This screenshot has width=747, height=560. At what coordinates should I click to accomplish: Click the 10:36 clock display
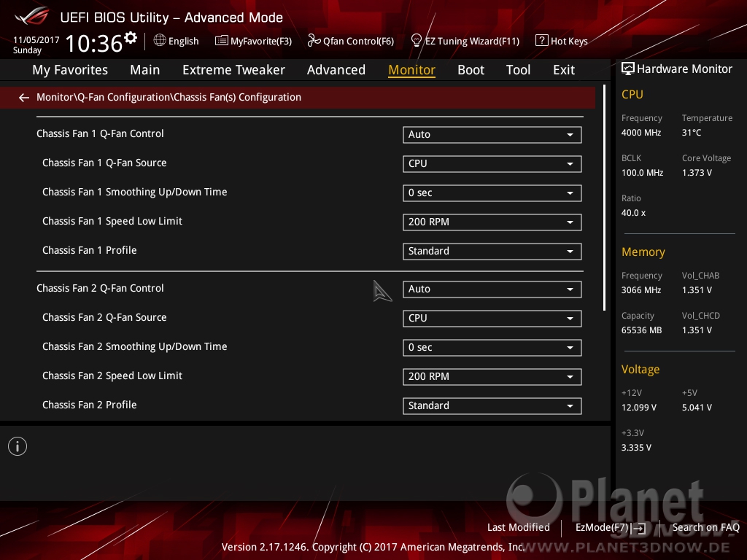click(x=94, y=43)
